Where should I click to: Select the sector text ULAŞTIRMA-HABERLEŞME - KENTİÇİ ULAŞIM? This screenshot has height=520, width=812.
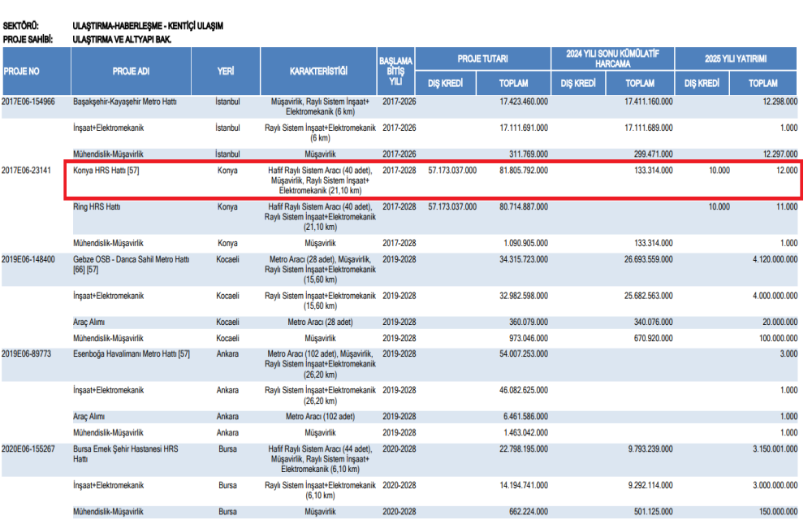click(147, 27)
